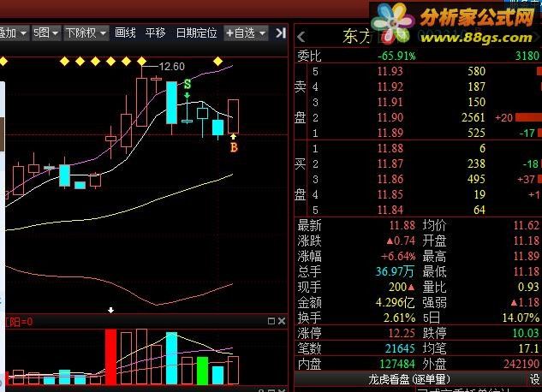Select buy level 4 price 11.85
The height and width of the screenshot is (392, 542).
390,194
